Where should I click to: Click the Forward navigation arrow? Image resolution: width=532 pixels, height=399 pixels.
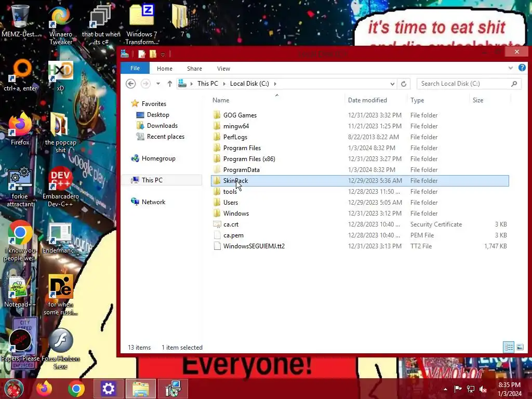coord(145,84)
